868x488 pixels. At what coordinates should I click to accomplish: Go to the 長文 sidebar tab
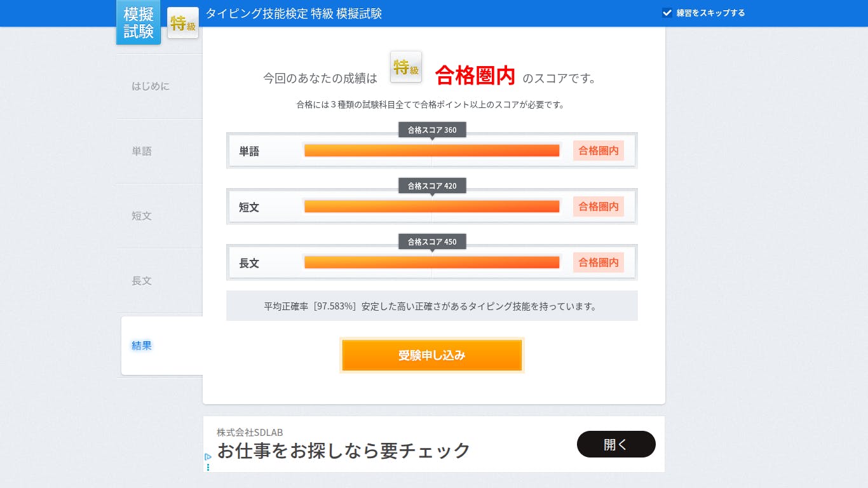(x=142, y=281)
